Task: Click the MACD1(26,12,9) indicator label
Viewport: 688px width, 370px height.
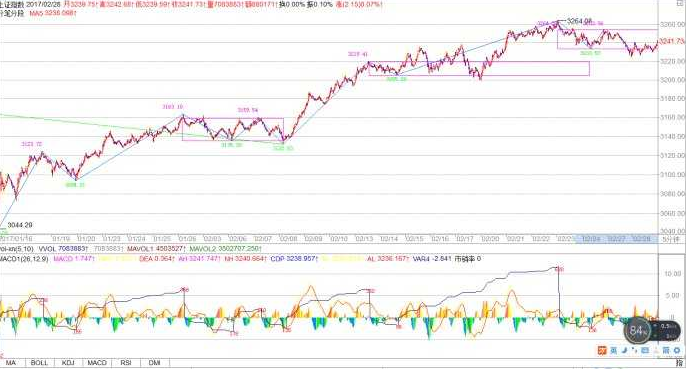Action: [x=24, y=259]
